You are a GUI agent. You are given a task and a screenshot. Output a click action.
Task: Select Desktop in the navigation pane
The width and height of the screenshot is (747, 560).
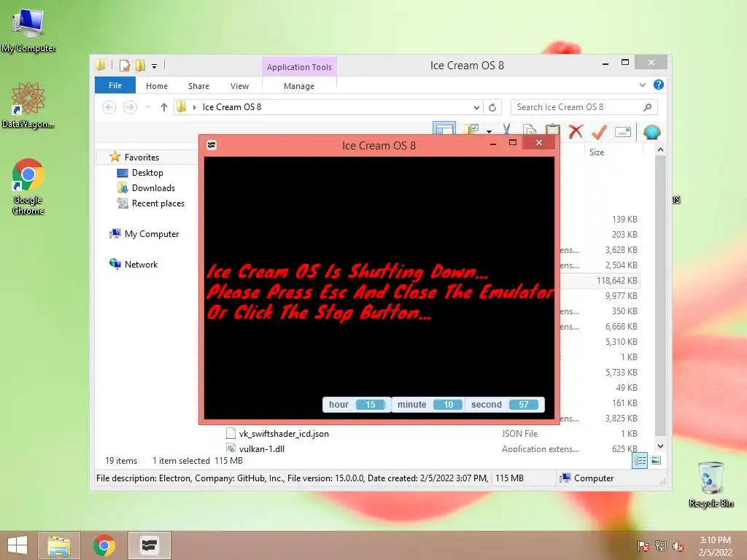tap(147, 172)
